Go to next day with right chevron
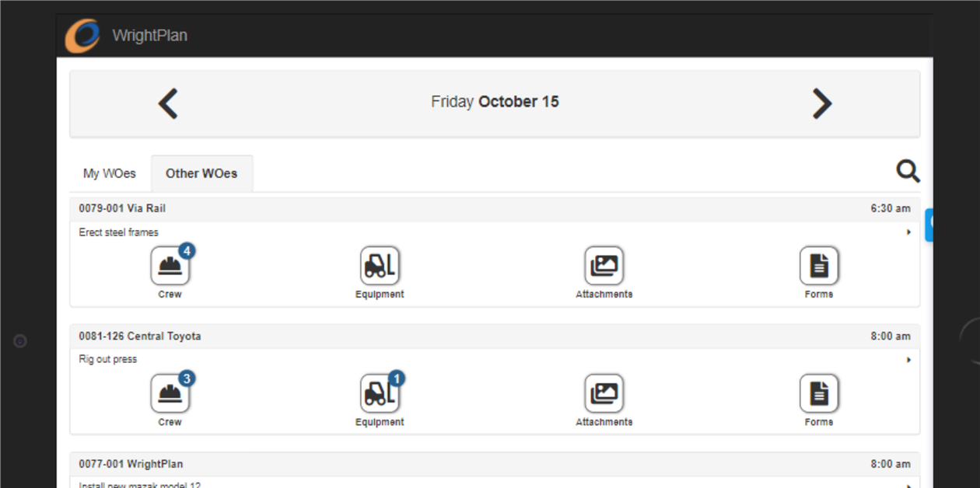 (821, 103)
